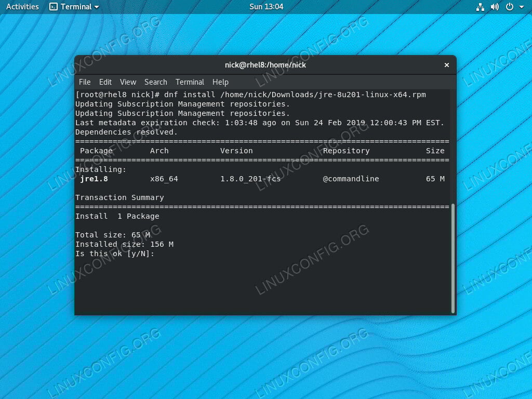
Task: Click the Install 1 Package line
Action: (117, 216)
